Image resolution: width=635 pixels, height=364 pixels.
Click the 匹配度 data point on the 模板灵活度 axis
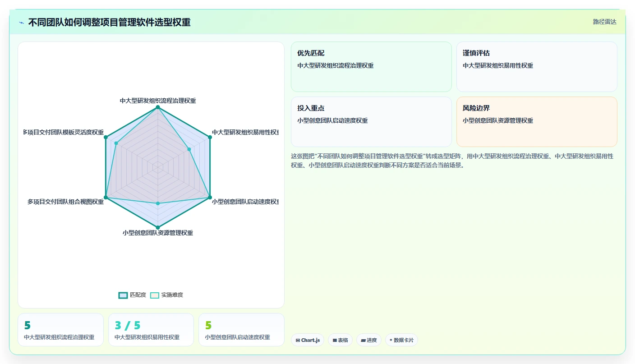click(106, 137)
